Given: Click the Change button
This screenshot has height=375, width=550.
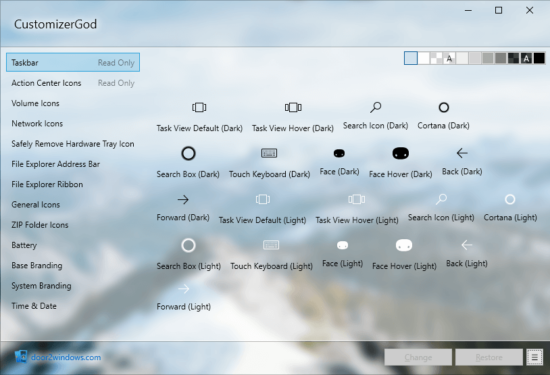Looking at the screenshot, I should point(418,357).
